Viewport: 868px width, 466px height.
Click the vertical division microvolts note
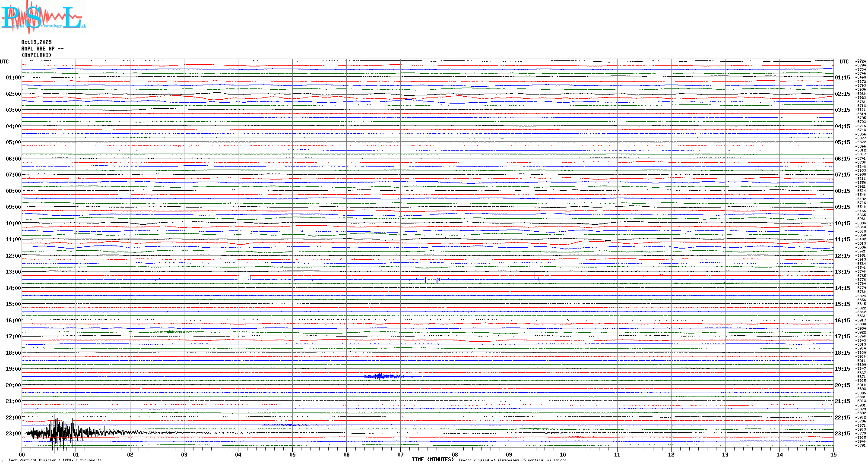(55, 460)
